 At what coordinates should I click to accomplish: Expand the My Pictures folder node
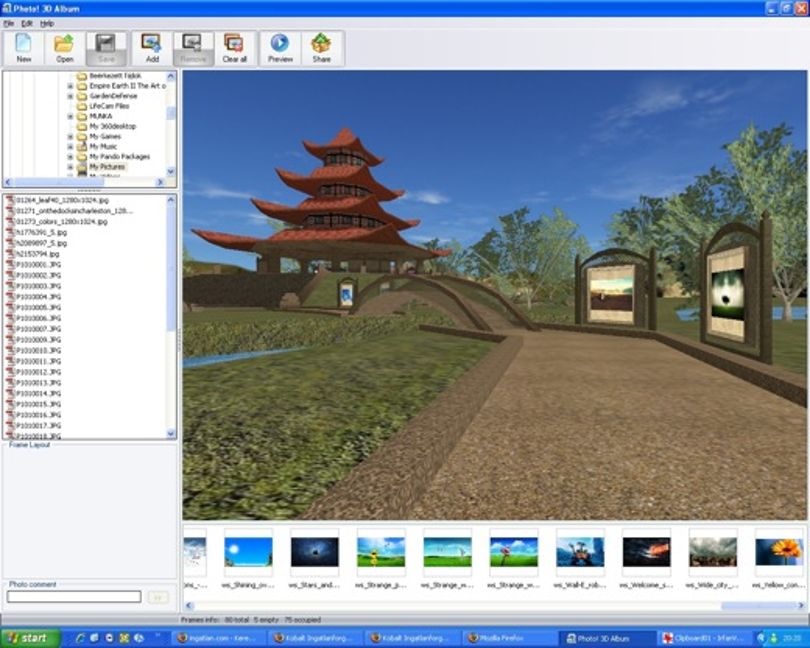pyautogui.click(x=70, y=167)
